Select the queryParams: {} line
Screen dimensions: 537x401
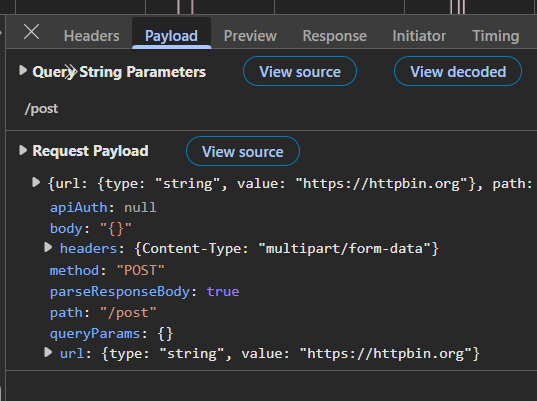[x=112, y=334]
